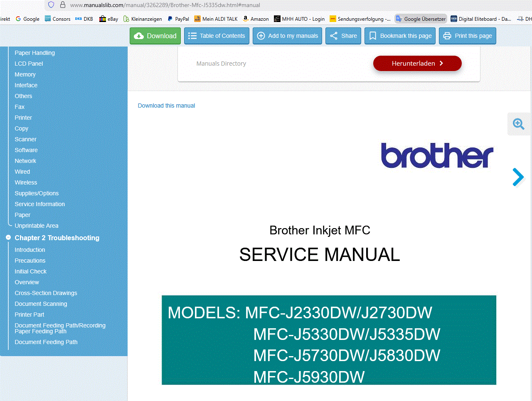
Task: Click the padlock icon in address bar
Action: tap(63, 5)
